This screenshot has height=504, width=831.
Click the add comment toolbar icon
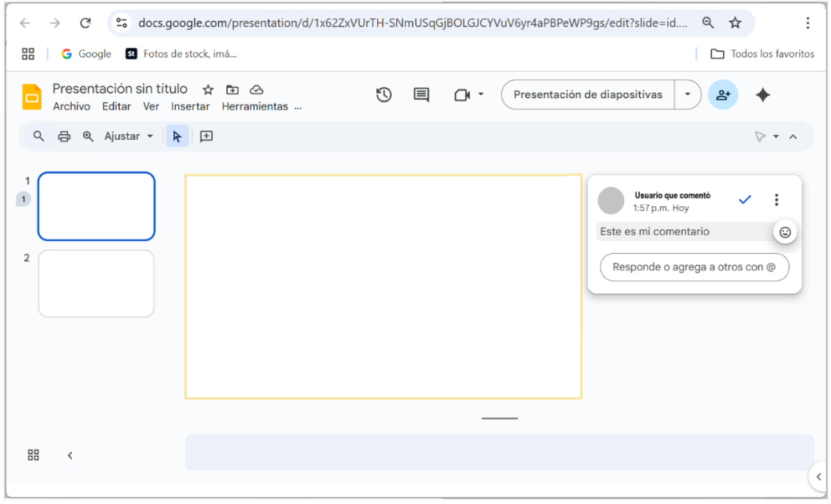[x=206, y=137]
